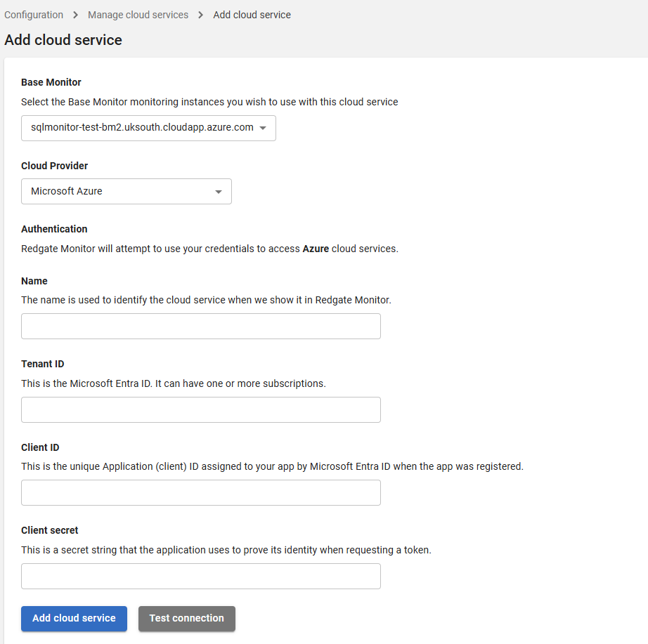Click the Client secret input field
Image resolution: width=648 pixels, height=644 pixels.
pos(200,576)
